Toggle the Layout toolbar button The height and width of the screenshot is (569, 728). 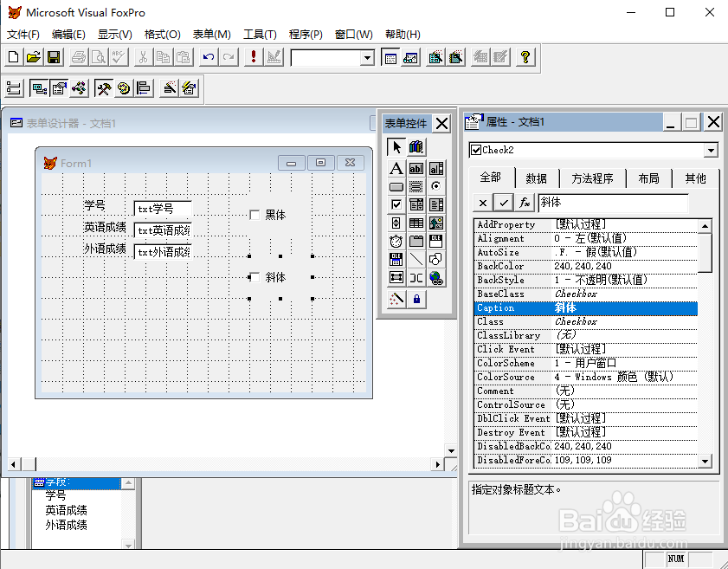(144, 88)
